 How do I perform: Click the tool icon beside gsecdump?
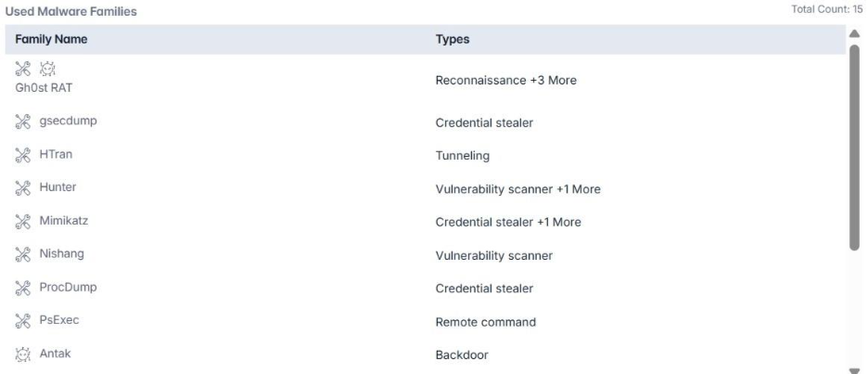(23, 120)
